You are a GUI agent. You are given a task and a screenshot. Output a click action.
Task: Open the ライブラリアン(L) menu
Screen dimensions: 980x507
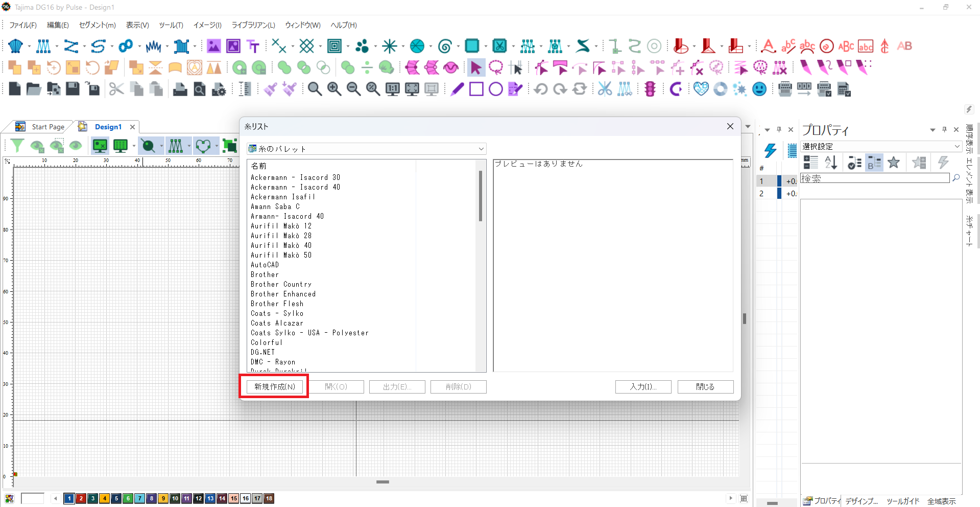pos(253,25)
